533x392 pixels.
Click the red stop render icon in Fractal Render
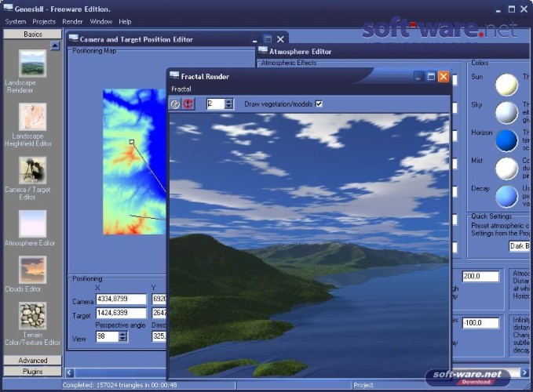pos(188,103)
